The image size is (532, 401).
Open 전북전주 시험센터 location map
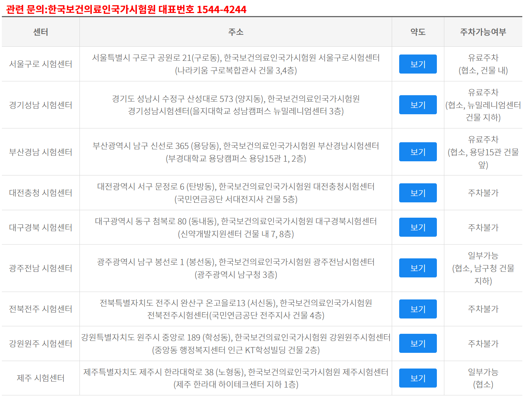[x=417, y=309]
